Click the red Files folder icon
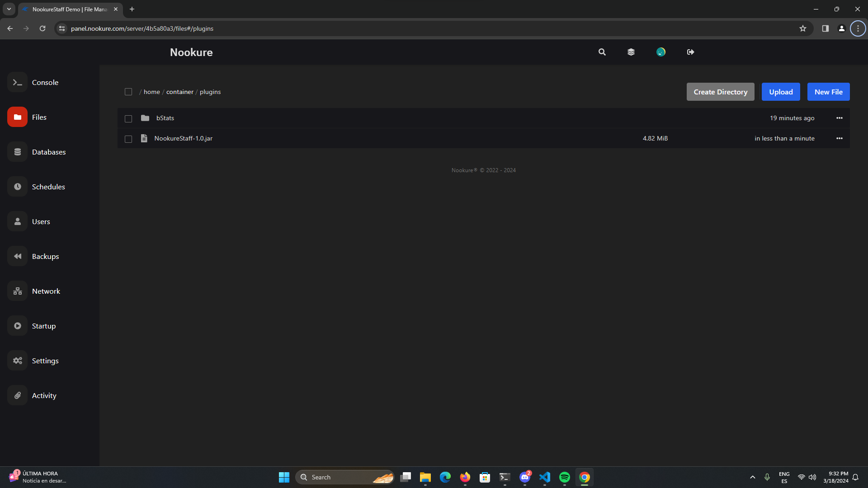The width and height of the screenshot is (868, 488). (17, 117)
